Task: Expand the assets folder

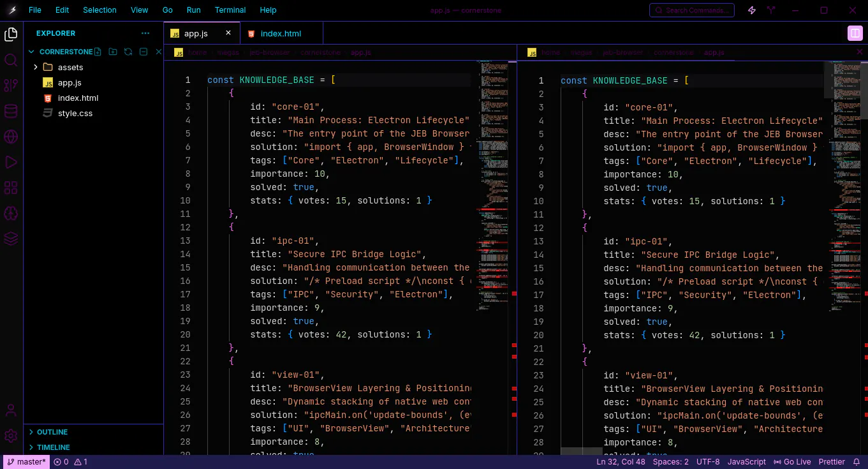Action: pos(36,67)
